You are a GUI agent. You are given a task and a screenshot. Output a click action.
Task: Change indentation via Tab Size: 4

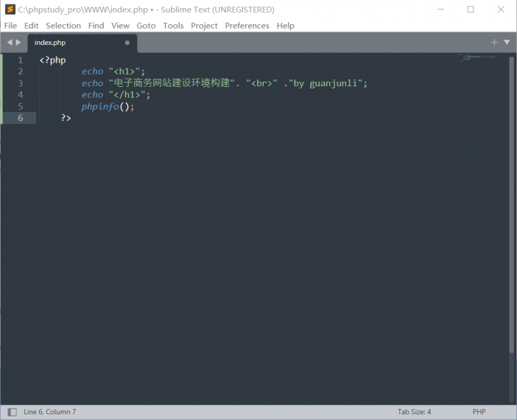pos(414,412)
